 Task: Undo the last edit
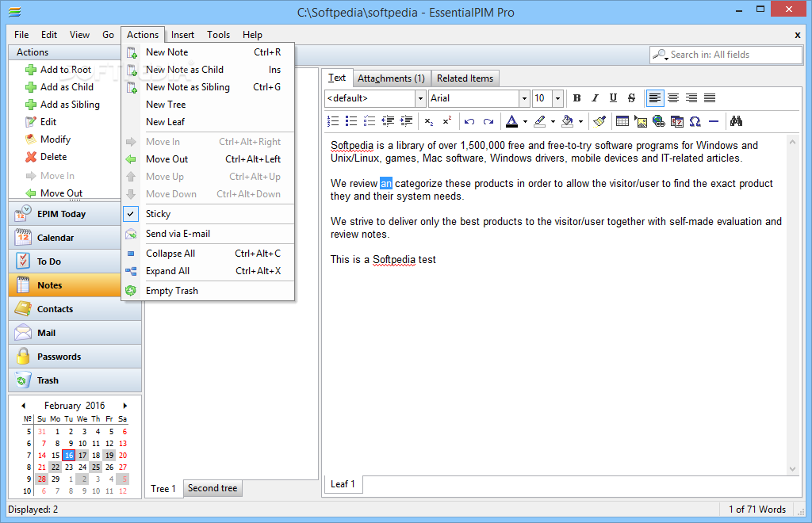pos(469,121)
